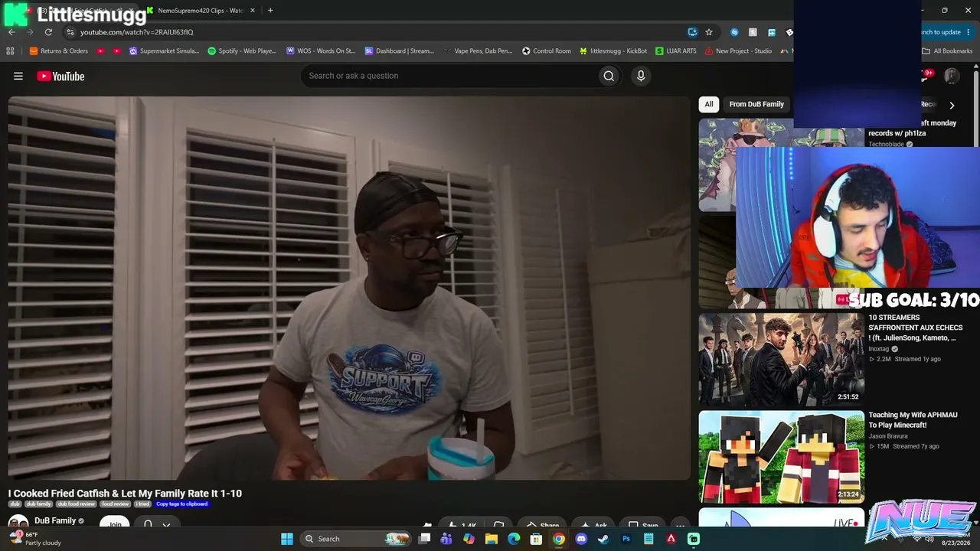
Task: Open Microsoft Store from the taskbar
Action: click(x=537, y=539)
